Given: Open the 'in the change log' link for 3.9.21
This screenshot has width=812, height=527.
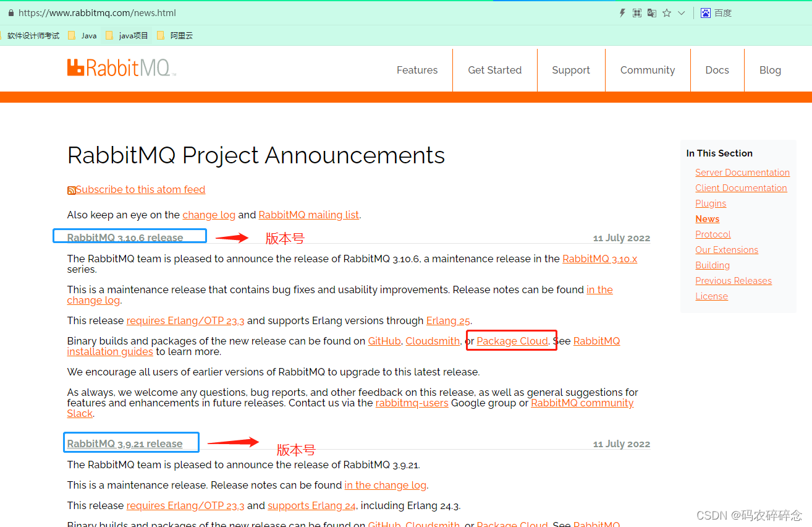Looking at the screenshot, I should coord(386,486).
